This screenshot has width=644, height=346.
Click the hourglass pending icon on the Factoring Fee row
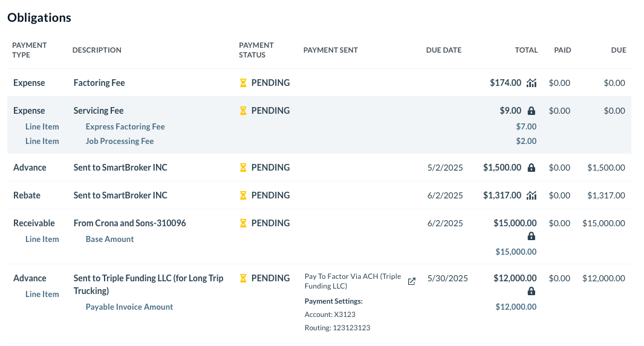(243, 83)
